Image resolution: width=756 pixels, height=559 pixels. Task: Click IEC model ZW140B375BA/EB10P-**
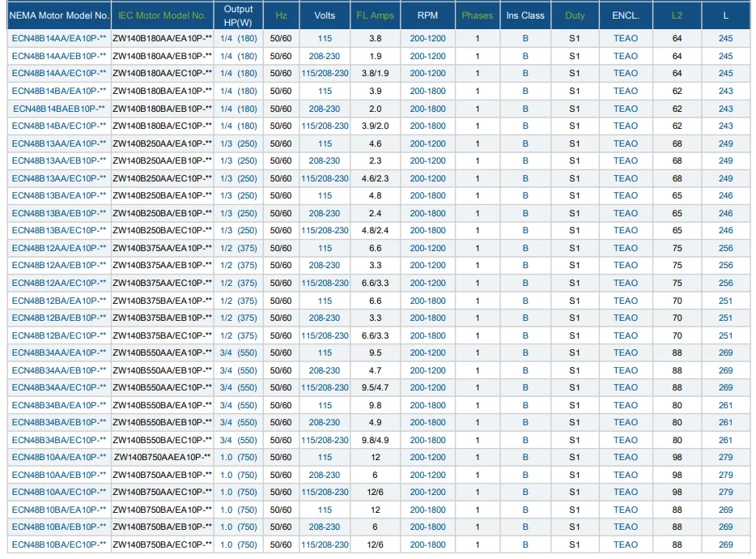(162, 318)
